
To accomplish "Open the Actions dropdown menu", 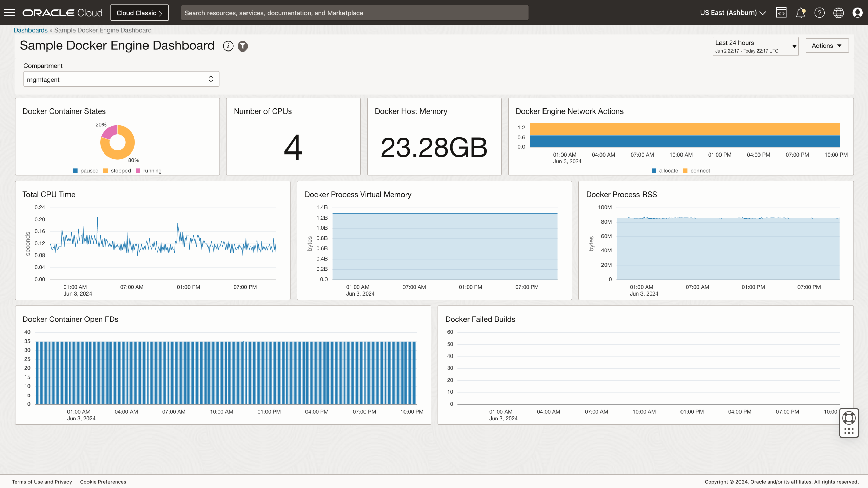I will tap(827, 45).
